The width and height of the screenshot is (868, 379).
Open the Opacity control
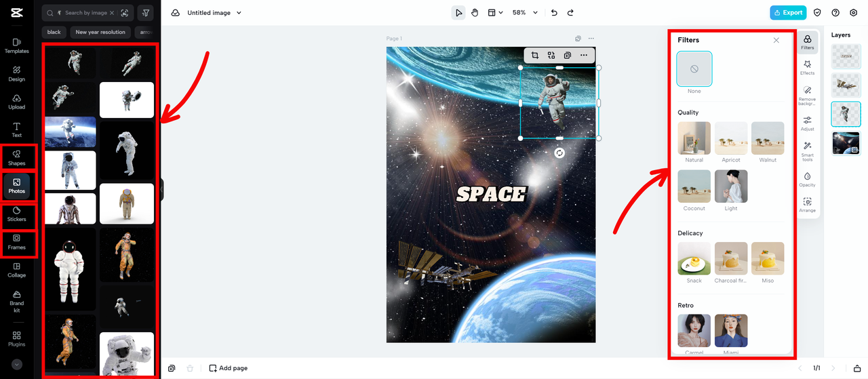point(807,179)
